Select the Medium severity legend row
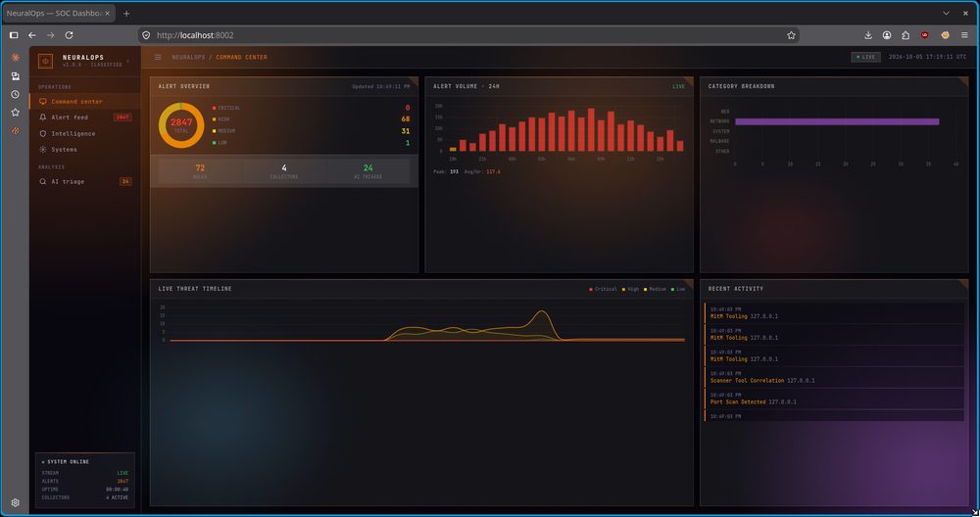 click(312, 131)
